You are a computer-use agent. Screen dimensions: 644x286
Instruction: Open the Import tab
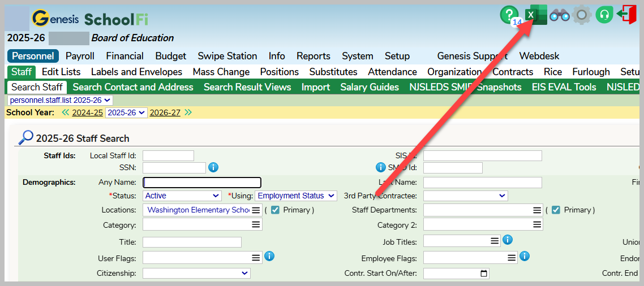[x=315, y=88]
